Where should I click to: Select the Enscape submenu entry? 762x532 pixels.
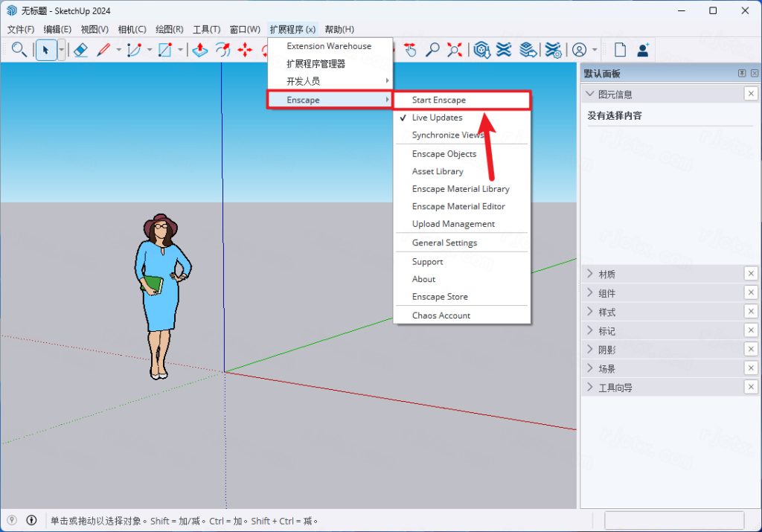point(330,100)
